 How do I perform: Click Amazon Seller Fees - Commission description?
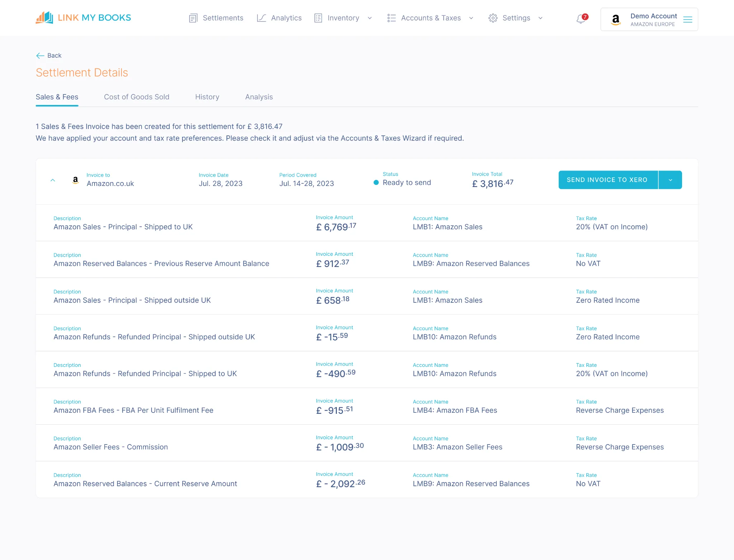(111, 447)
